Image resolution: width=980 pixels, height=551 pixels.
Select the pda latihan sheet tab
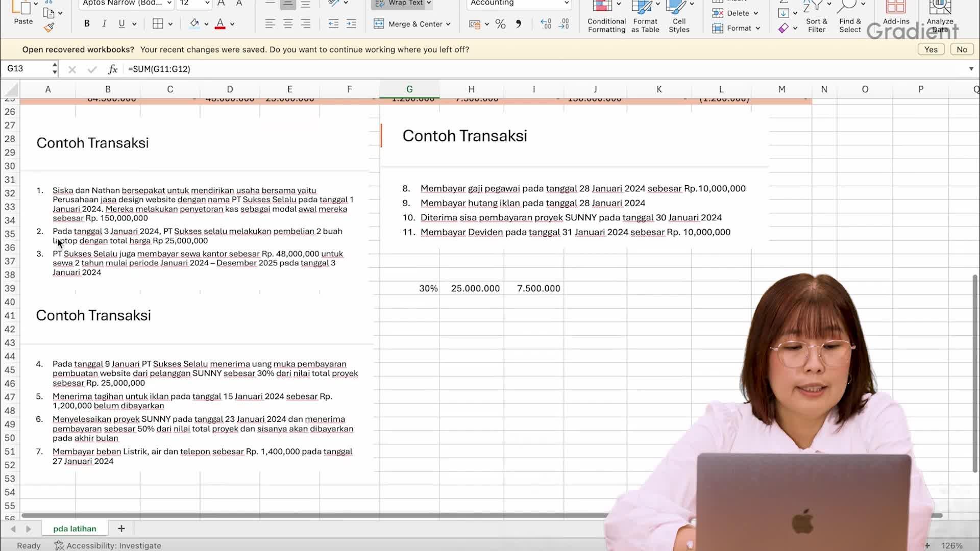[x=75, y=529]
